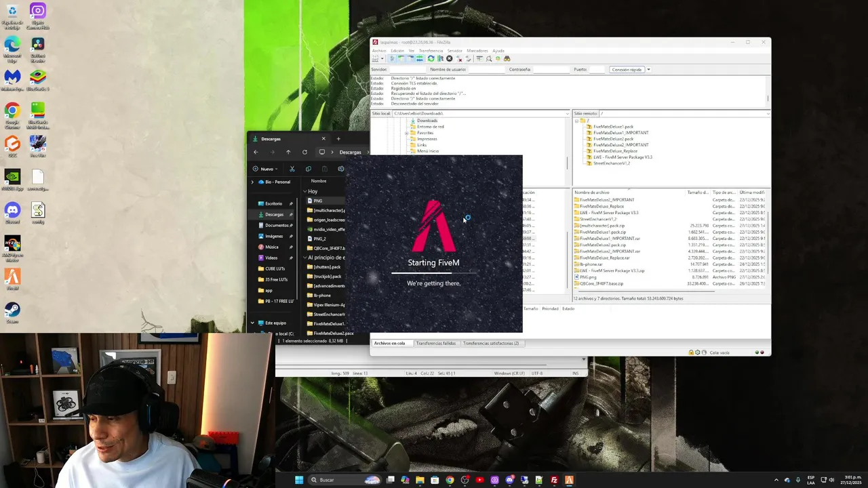Toggle remote directory tree in FileZilla toolbar
Screen dimensions: 868x488
(410, 58)
